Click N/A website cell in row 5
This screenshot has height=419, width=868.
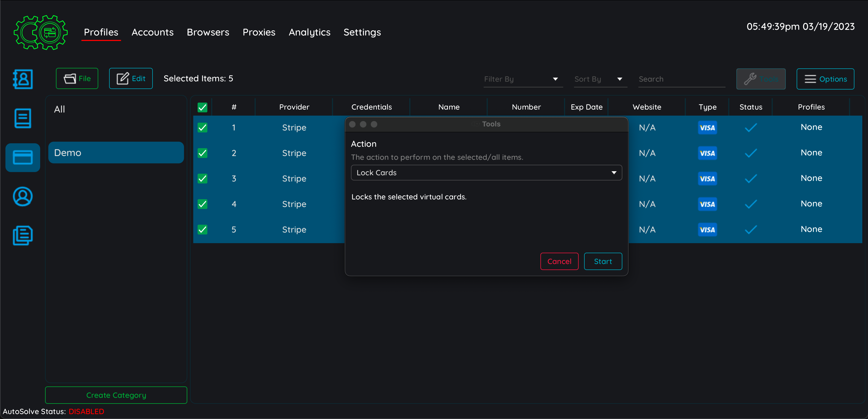(647, 230)
